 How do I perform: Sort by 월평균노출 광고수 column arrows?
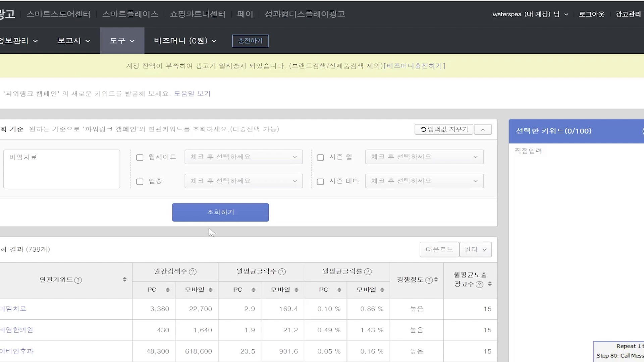tap(490, 284)
